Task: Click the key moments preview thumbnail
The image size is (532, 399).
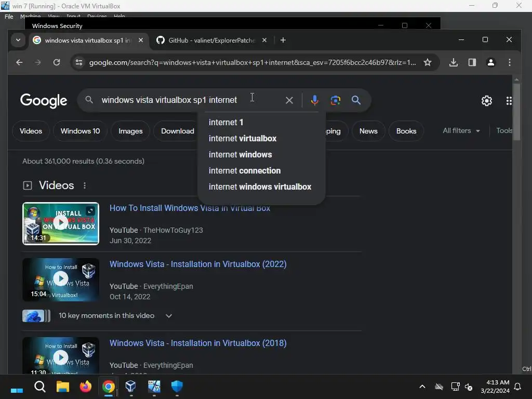Action: tap(36, 316)
